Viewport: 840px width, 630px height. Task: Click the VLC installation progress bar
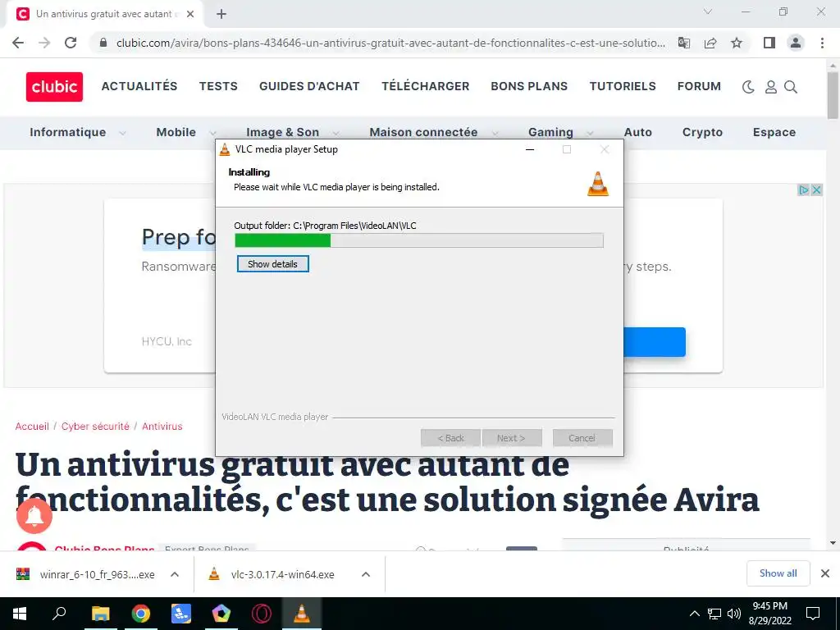419,240
